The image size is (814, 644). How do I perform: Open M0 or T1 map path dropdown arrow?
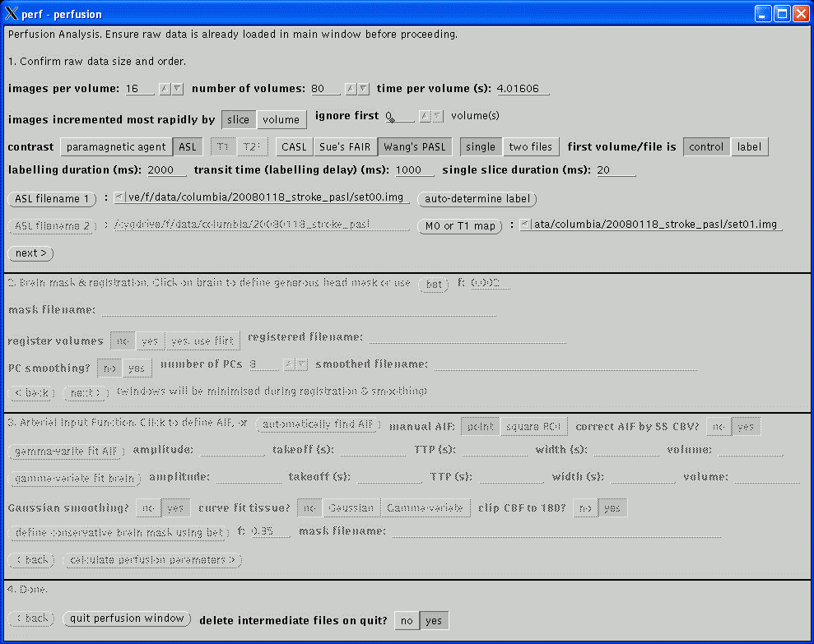(524, 225)
